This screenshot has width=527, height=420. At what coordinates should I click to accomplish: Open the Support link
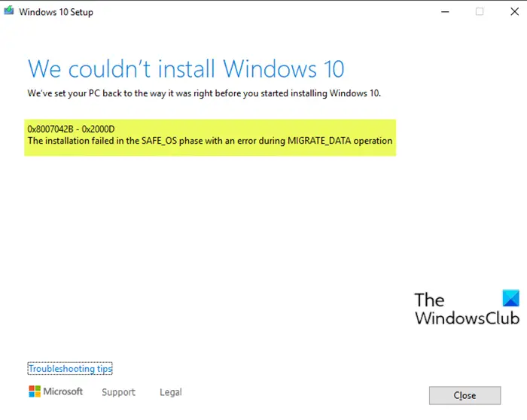click(119, 392)
